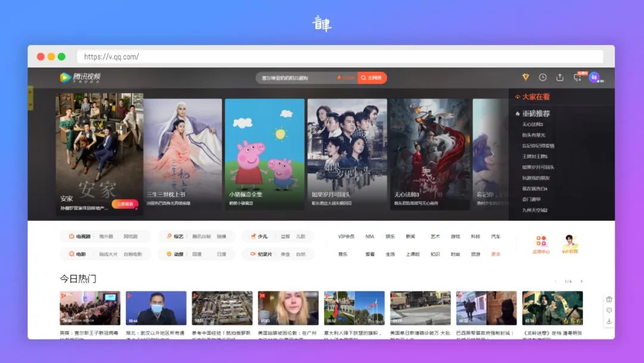Toggle the 纪录片 documentary filter
This screenshot has width=644, height=363.
(265, 254)
